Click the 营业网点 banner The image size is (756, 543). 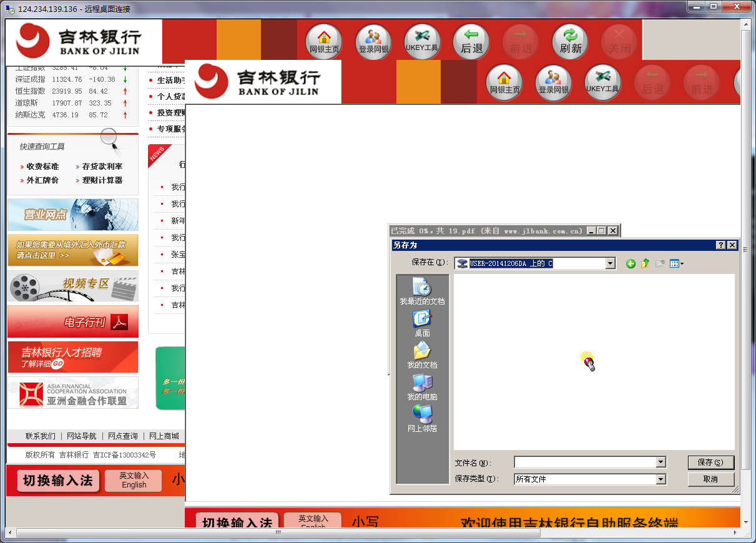coord(73,215)
